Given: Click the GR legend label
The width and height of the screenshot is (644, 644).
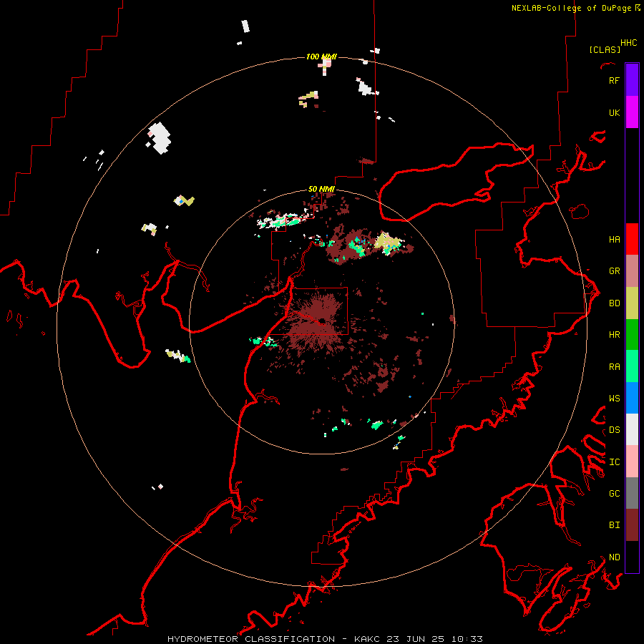Looking at the screenshot, I should click(x=614, y=271).
